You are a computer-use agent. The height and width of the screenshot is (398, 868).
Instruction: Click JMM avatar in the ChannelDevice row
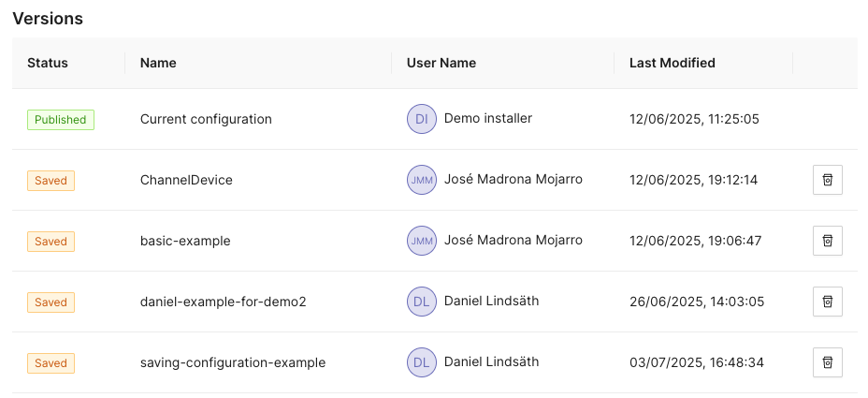point(422,180)
